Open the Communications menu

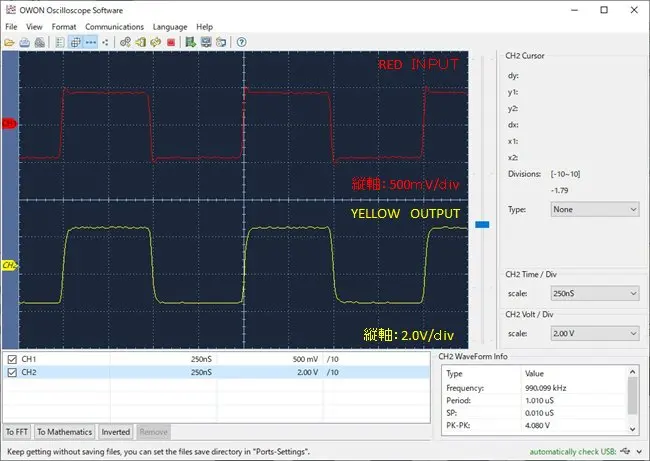click(x=114, y=27)
